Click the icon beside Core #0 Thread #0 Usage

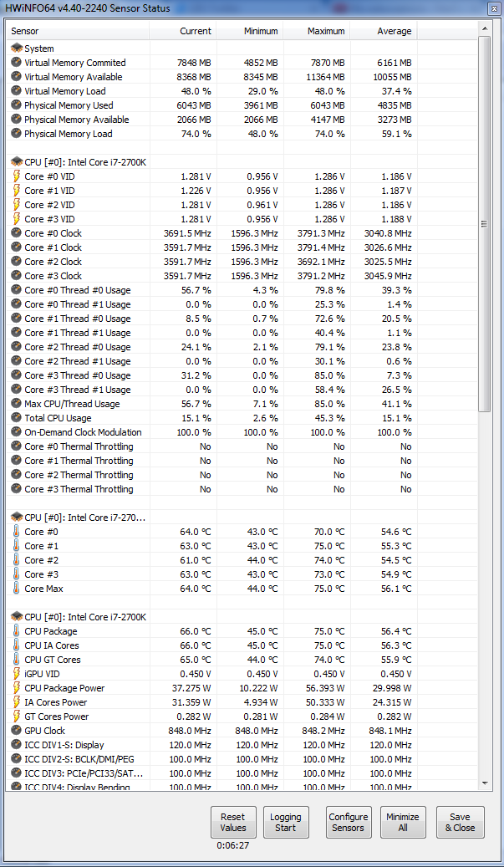16,290
